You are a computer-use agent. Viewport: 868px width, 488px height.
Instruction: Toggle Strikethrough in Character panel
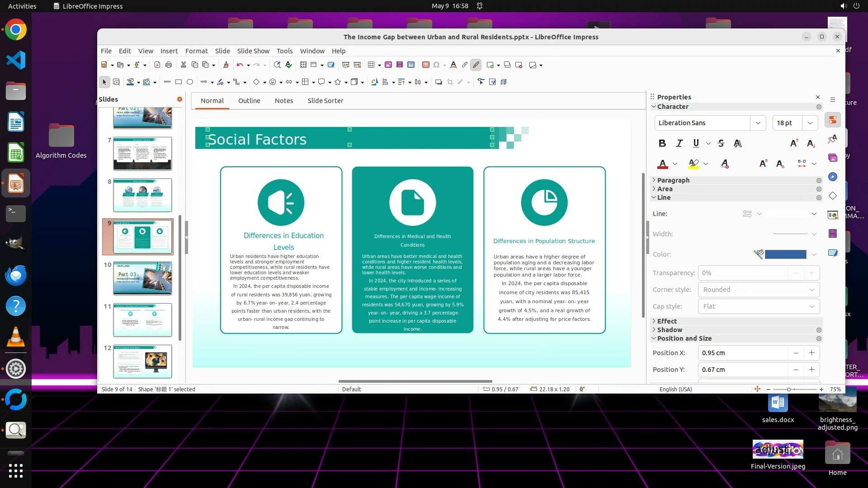[x=721, y=143]
